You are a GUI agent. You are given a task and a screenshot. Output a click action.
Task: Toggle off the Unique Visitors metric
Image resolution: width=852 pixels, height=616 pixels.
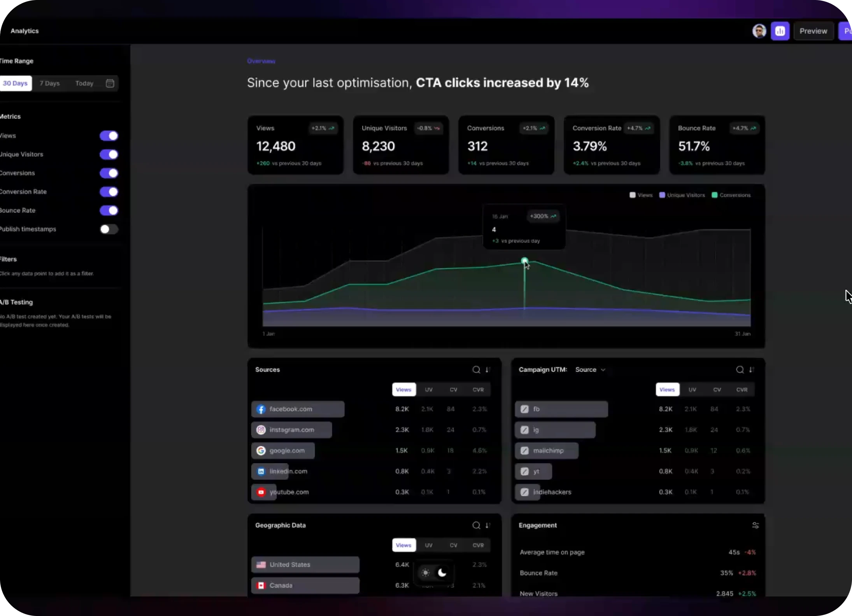(109, 154)
